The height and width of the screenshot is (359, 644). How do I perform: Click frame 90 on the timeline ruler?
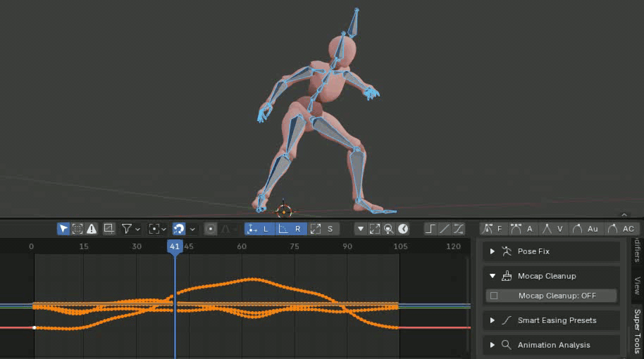(x=347, y=246)
